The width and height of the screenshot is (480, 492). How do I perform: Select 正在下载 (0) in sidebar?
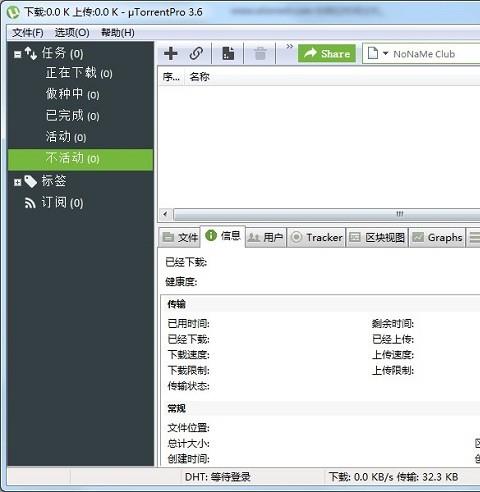79,73
